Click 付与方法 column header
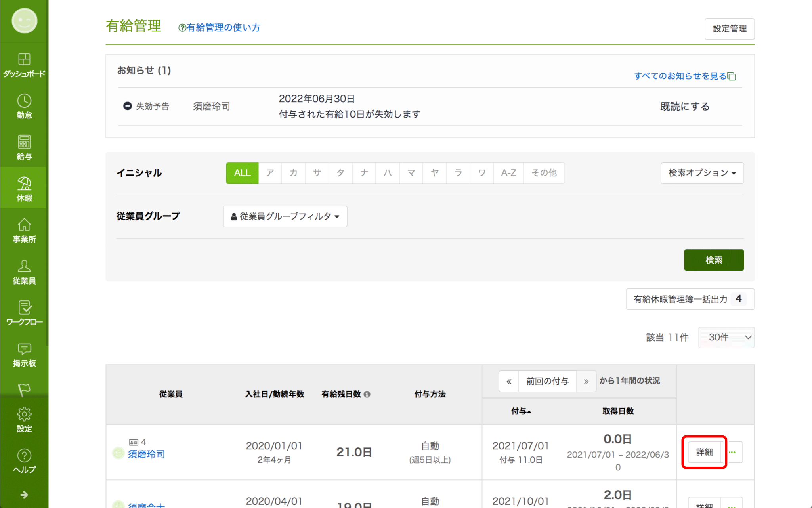 (430, 394)
